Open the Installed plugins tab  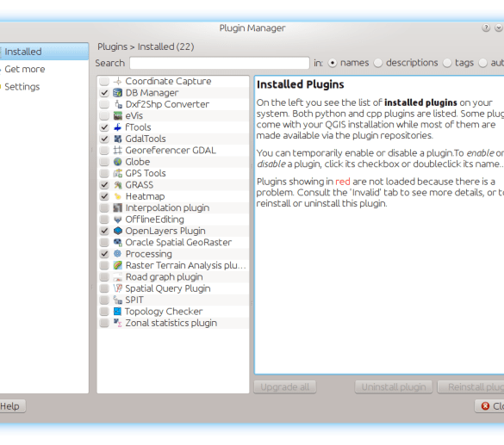(x=44, y=52)
